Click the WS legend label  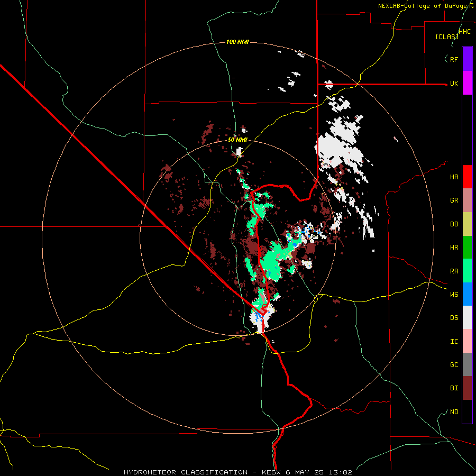[454, 295]
